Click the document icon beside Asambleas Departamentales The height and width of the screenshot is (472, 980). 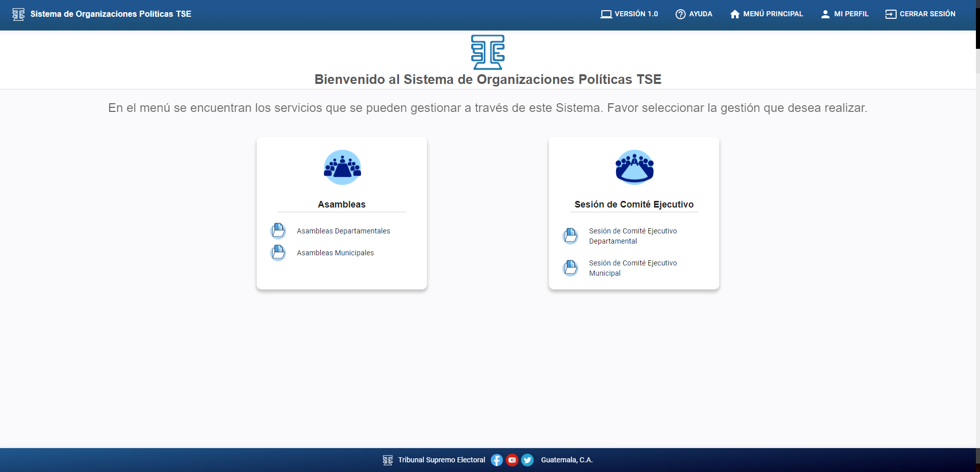click(278, 230)
